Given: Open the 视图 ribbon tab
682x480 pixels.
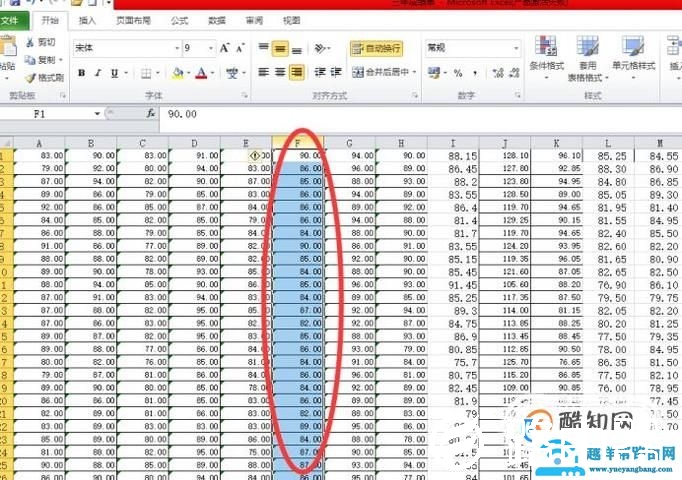Looking at the screenshot, I should pyautogui.click(x=291, y=20).
